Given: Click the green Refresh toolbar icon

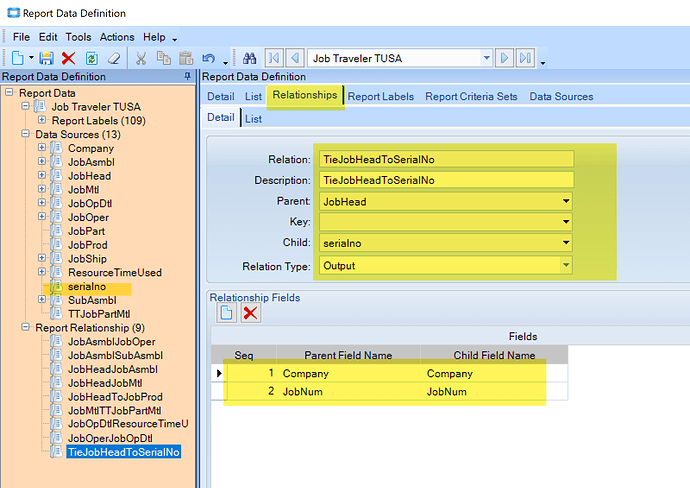Looking at the screenshot, I should [92, 58].
